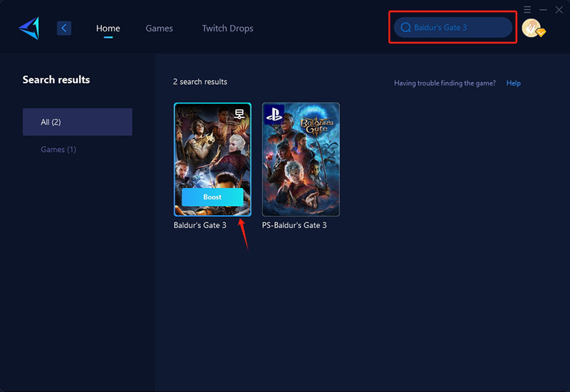Screen dimensions: 570x392
Task: Click the PlayStation logo badge
Action: [x=274, y=114]
